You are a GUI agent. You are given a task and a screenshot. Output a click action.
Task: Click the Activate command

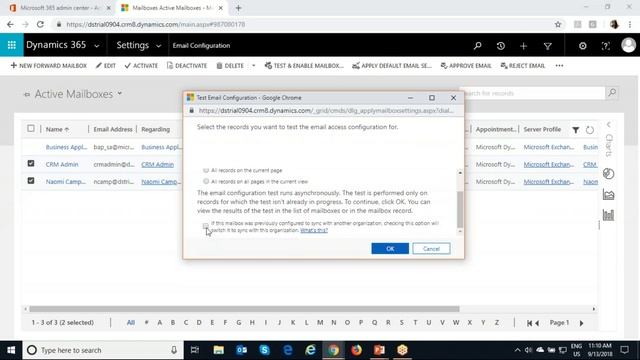pyautogui.click(x=141, y=66)
